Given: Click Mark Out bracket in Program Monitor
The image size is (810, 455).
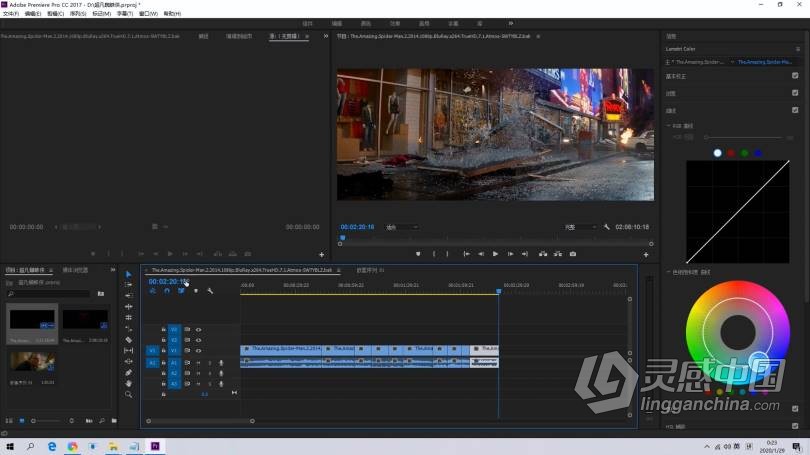Looking at the screenshot, I should pyautogui.click(x=447, y=254).
